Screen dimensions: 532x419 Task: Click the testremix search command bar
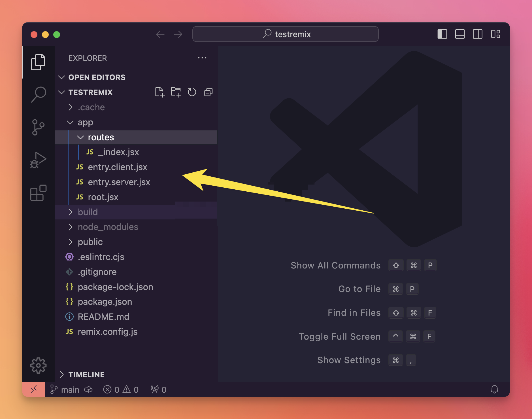point(285,34)
